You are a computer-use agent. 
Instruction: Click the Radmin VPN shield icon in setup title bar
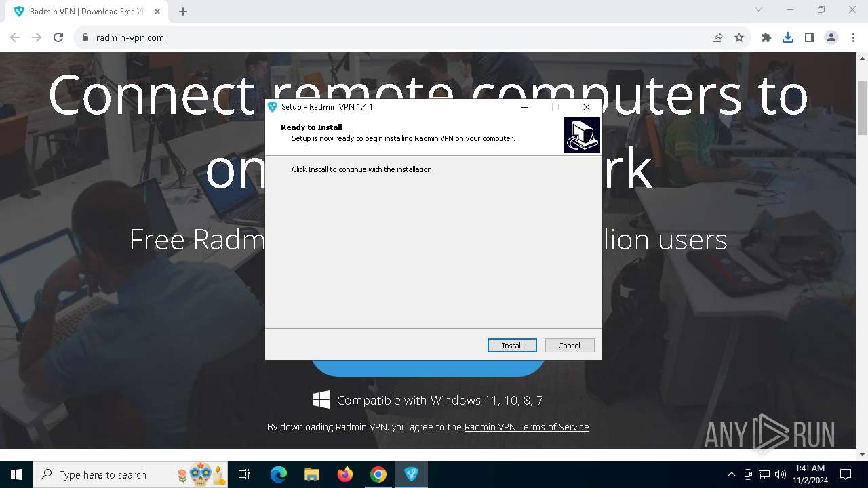pos(273,107)
